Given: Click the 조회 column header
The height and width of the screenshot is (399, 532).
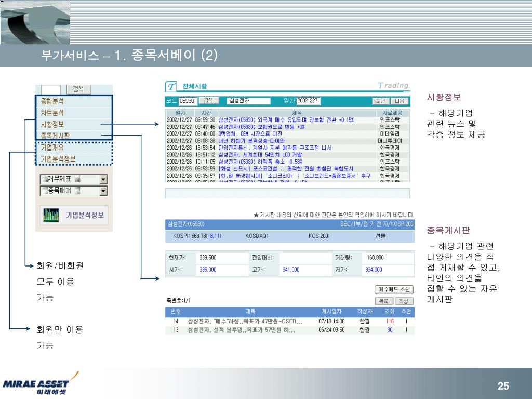Looking at the screenshot, I should pyautogui.click(x=390, y=312).
